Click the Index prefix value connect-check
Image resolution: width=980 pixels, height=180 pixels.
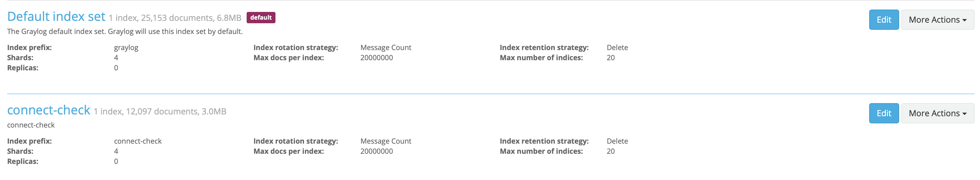coord(138,141)
